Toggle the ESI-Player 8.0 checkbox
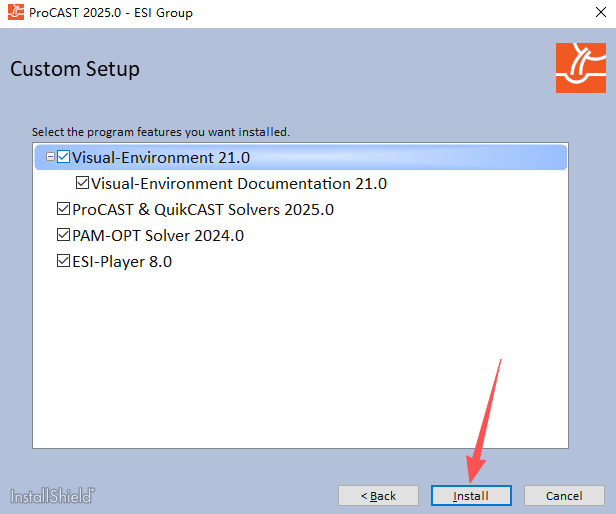The height and width of the screenshot is (514, 616). tap(63, 261)
